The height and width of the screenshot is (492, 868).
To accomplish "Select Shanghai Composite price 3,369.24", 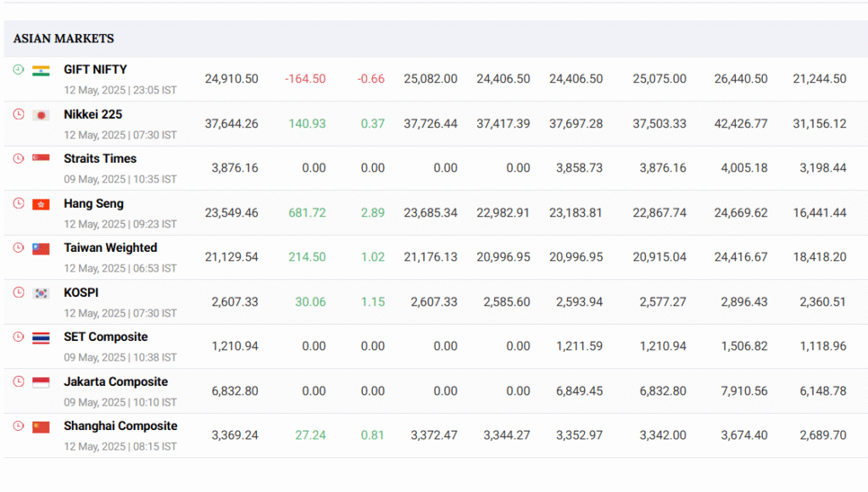I will coord(235,435).
